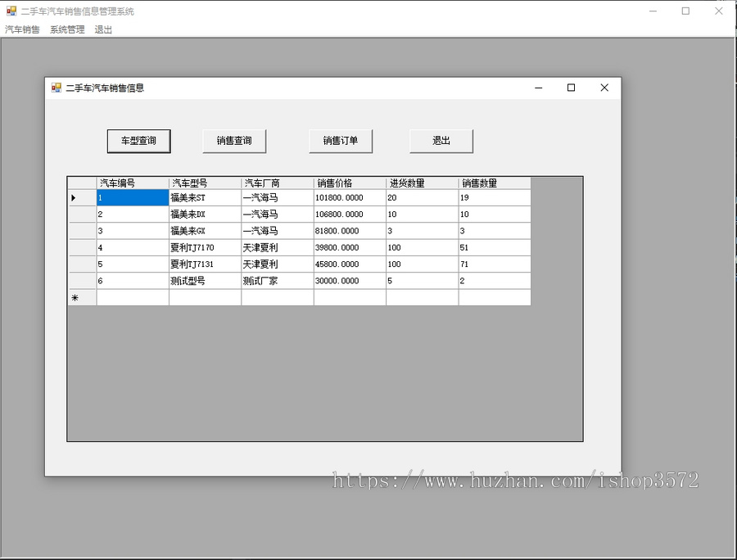Minimize the 二手车汽车销售信息 window
737x560 pixels.
pyautogui.click(x=539, y=88)
